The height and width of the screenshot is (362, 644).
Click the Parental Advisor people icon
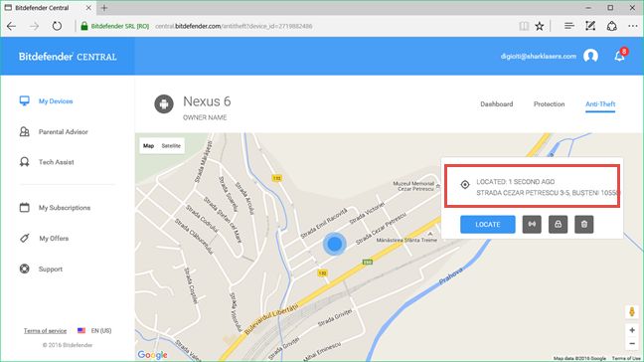pyautogui.click(x=25, y=131)
